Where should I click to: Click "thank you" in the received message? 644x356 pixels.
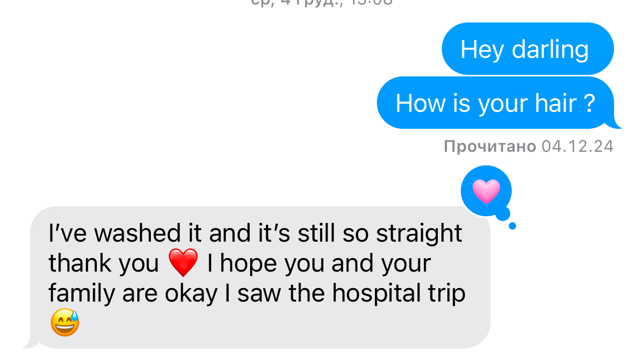103,264
